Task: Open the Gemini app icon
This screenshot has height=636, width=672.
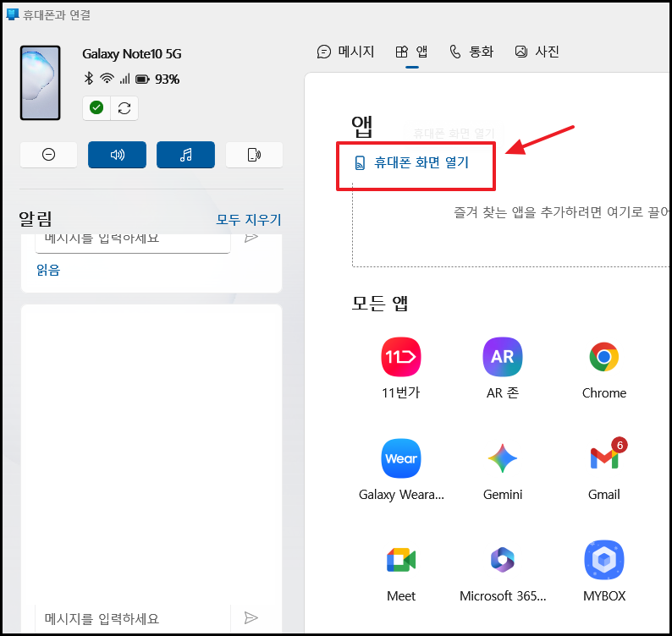Action: pyautogui.click(x=502, y=458)
